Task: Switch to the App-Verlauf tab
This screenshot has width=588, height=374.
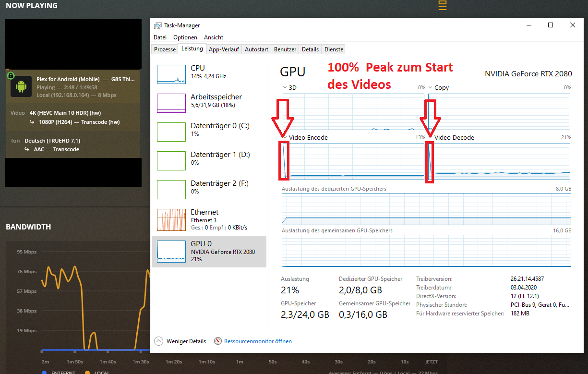Action: [224, 49]
